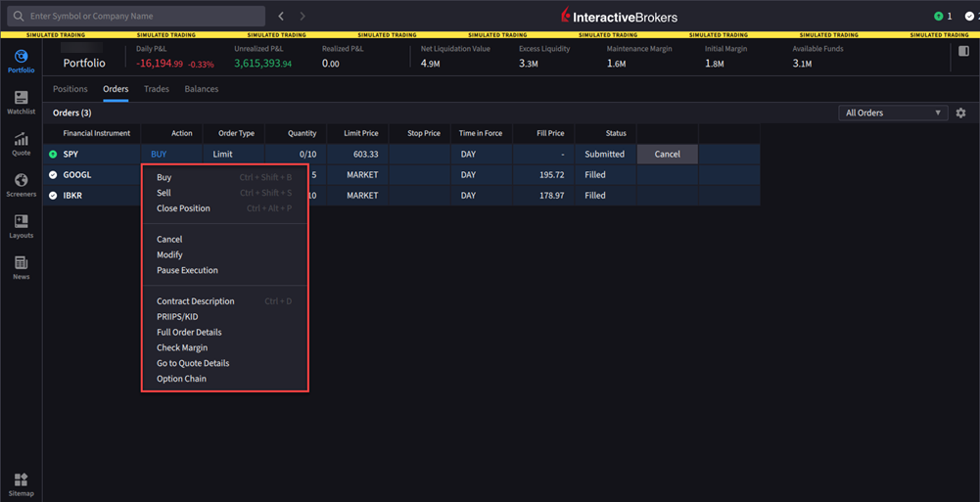
Task: Go forward with the right arrow
Action: click(x=303, y=17)
